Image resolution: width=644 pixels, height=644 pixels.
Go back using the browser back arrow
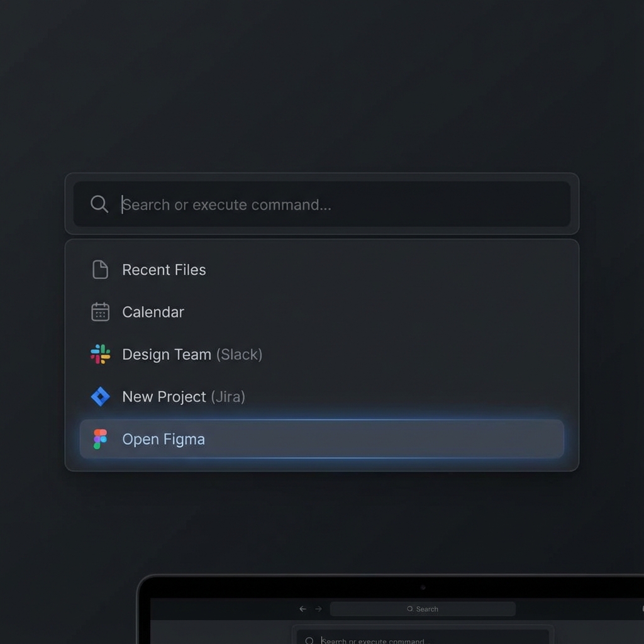coord(302,608)
